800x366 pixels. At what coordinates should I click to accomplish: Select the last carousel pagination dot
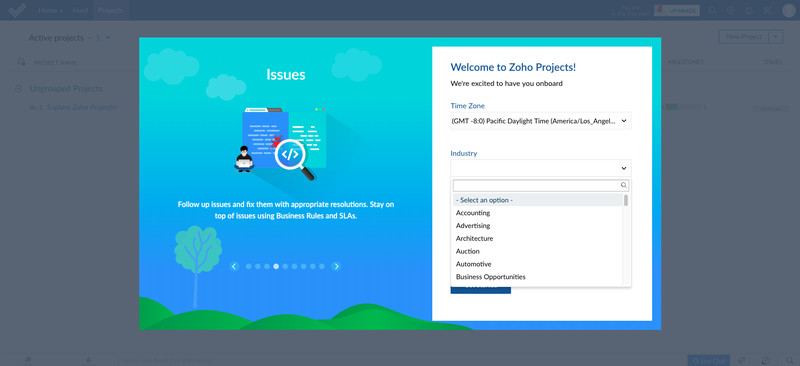[321, 266]
